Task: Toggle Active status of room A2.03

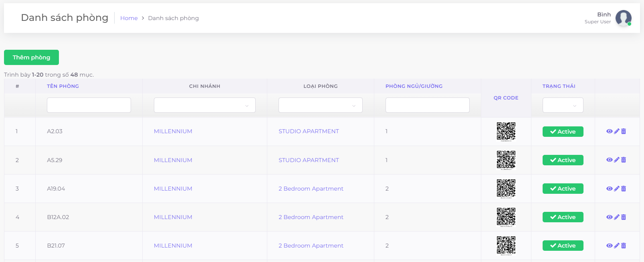Action: (563, 132)
